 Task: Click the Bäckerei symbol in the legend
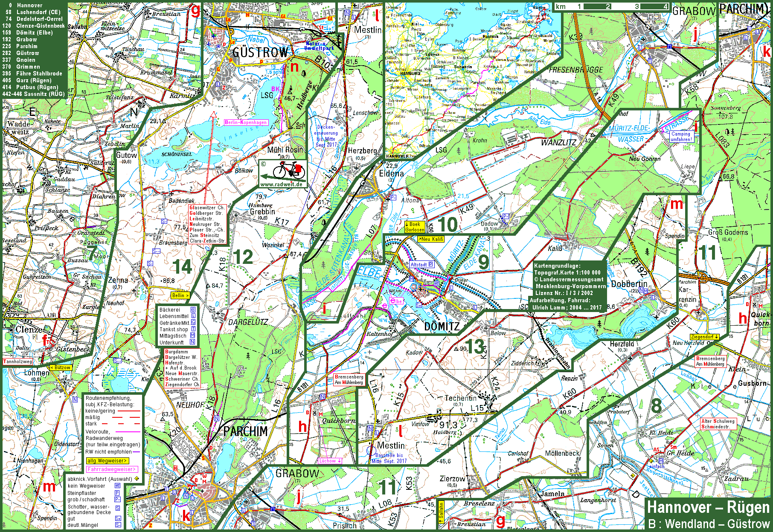193,309
